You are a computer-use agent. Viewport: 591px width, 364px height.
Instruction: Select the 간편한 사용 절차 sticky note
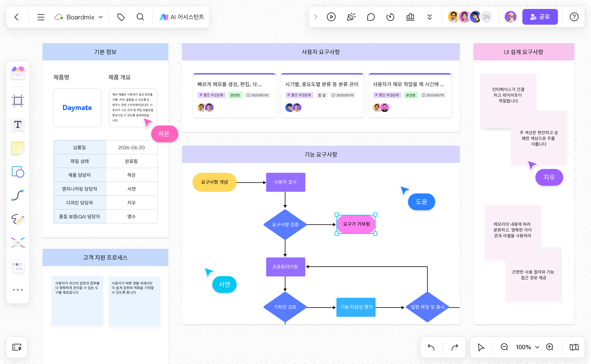point(533,275)
